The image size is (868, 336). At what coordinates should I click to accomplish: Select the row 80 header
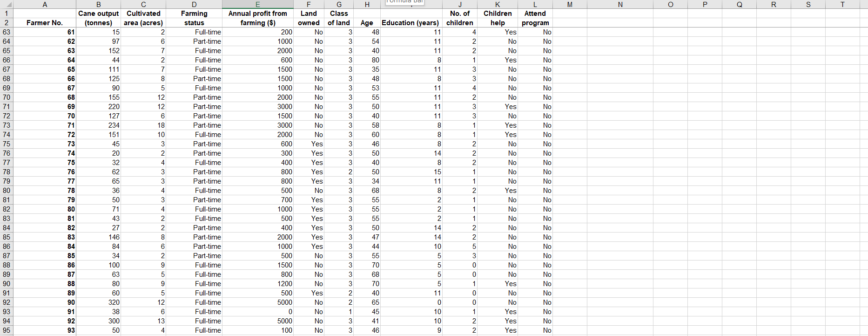tap(7, 191)
